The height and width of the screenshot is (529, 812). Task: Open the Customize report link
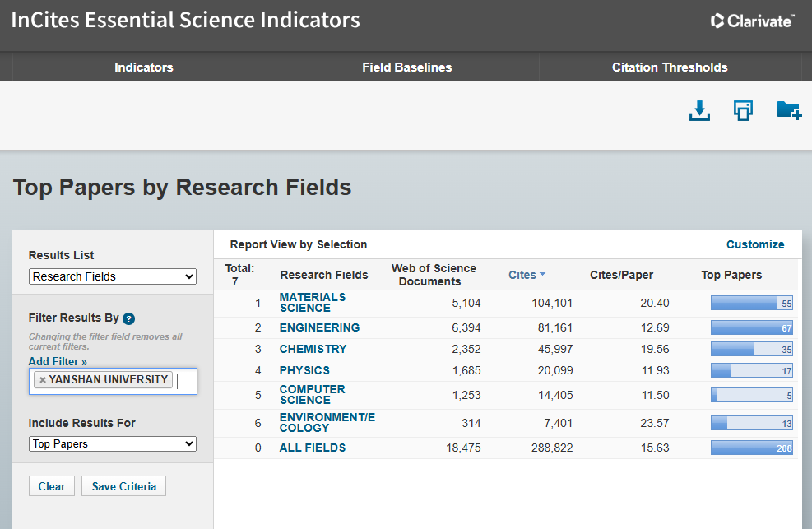(754, 244)
